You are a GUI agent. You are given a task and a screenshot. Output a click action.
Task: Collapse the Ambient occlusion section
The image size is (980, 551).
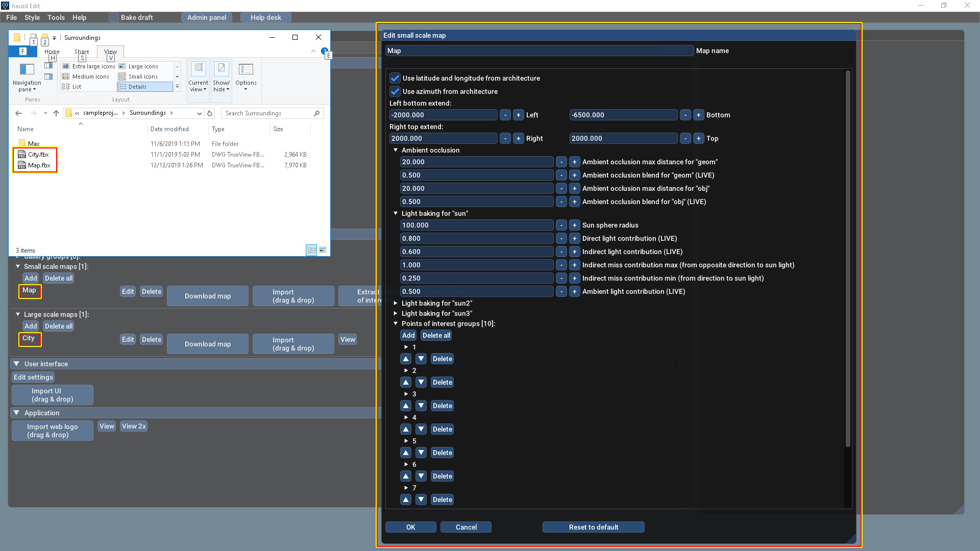[x=396, y=150]
